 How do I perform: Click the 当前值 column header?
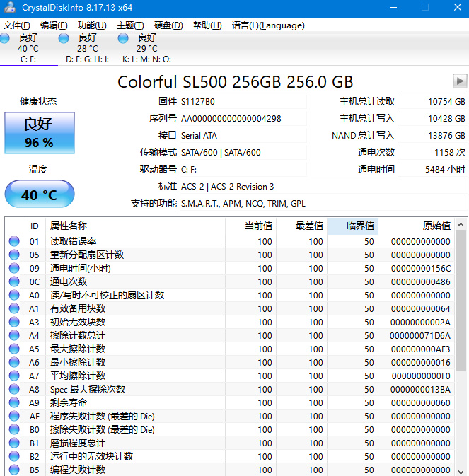pyautogui.click(x=250, y=226)
